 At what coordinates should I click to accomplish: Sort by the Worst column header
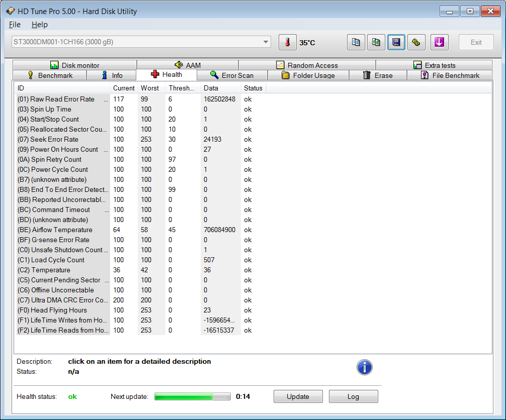[151, 88]
